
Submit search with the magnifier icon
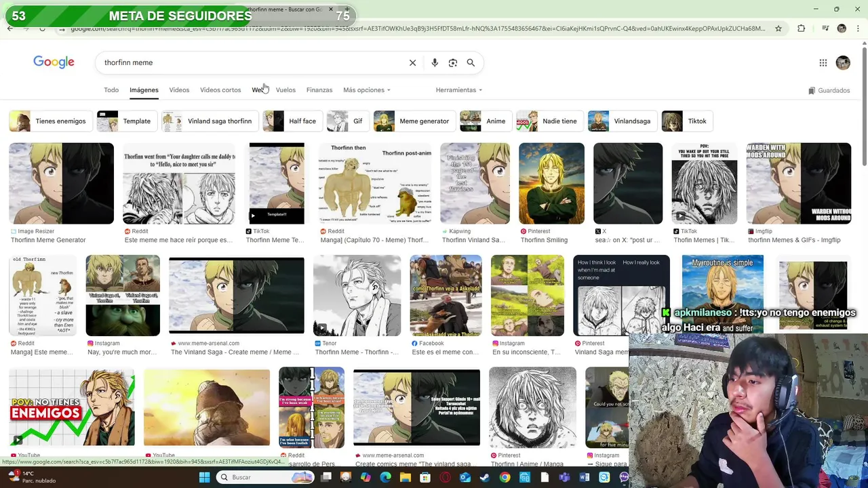tap(471, 62)
